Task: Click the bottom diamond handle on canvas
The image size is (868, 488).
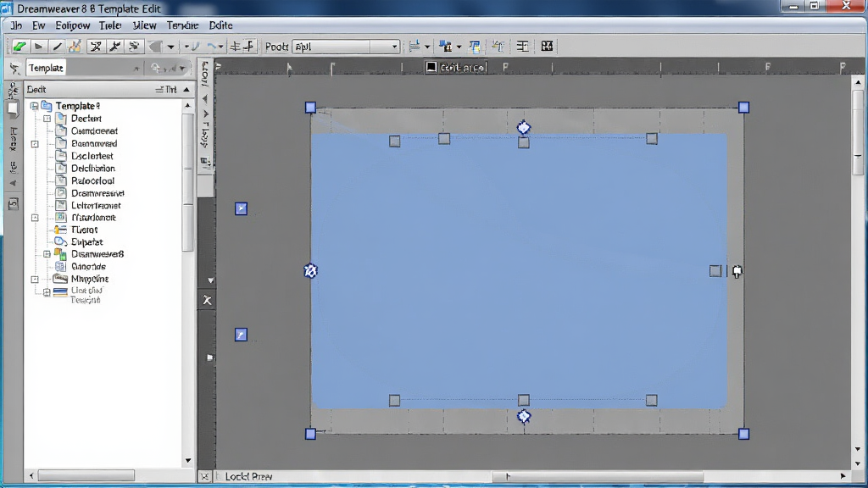Action: pyautogui.click(x=524, y=416)
